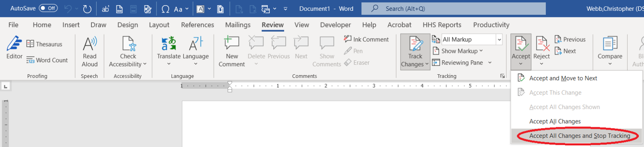Viewport: 644px width, 147px height.
Task: Launch the Editor tool
Action: pyautogui.click(x=14, y=48)
